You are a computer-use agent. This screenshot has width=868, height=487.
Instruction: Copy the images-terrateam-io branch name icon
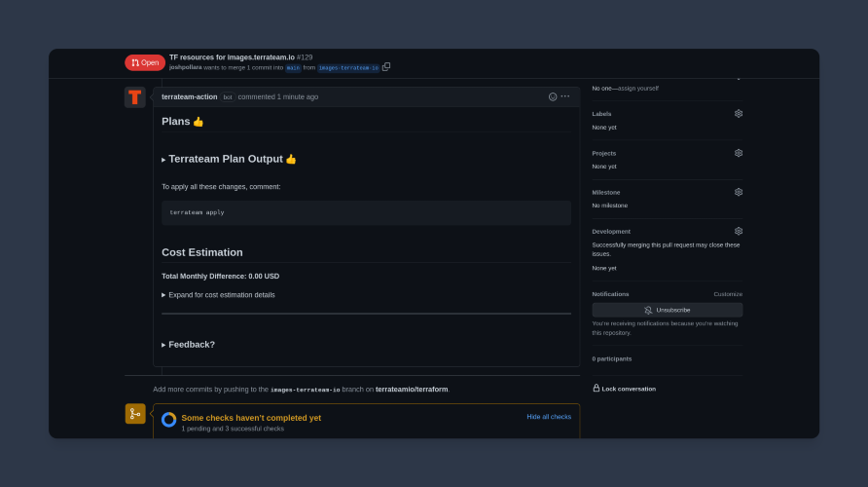tap(386, 67)
